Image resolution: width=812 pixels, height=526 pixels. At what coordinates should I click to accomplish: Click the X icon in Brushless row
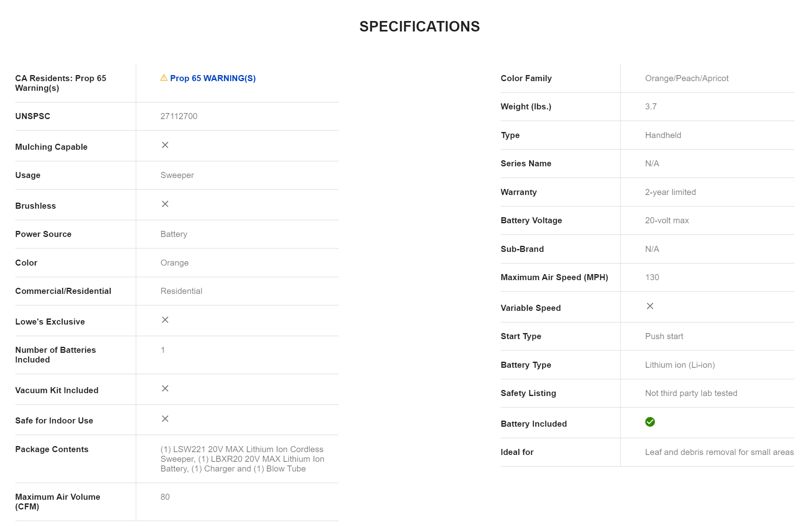165,204
